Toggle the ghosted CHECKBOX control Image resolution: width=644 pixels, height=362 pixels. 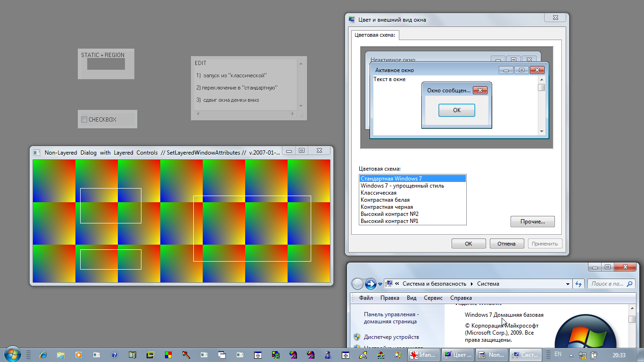(84, 120)
